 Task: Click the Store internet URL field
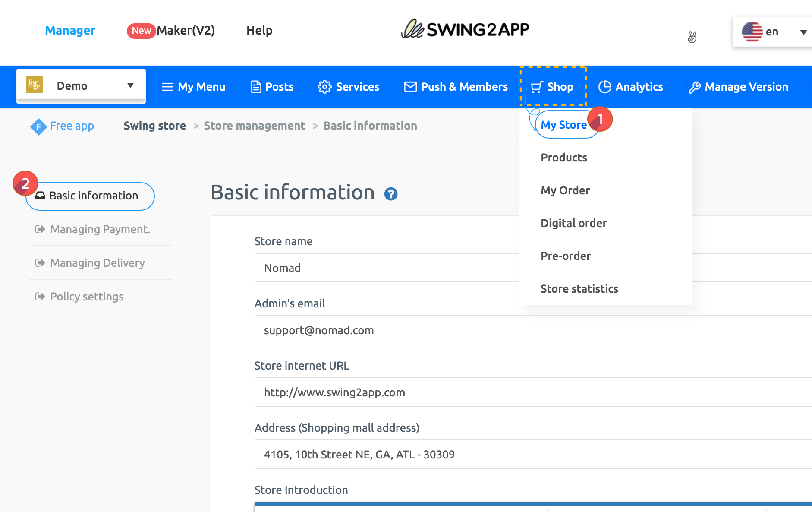pos(518,392)
